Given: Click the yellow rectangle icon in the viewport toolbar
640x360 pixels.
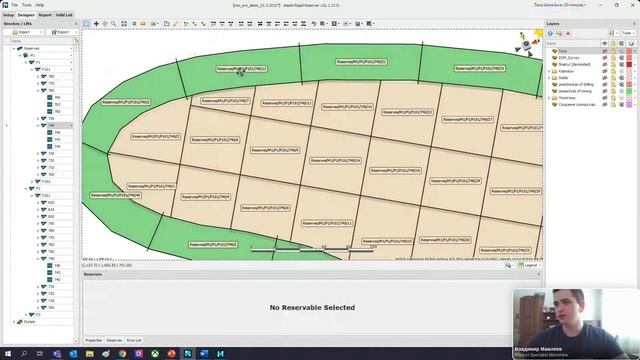Looking at the screenshot, I should [143, 24].
